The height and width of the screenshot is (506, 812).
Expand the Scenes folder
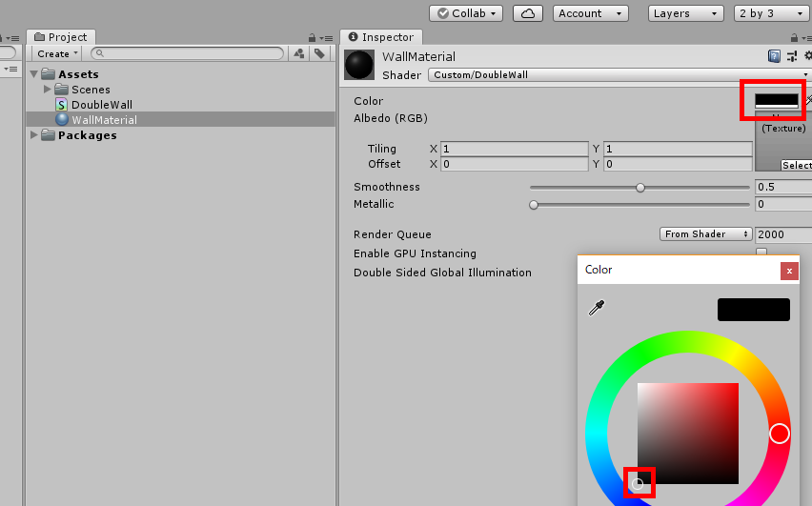(47, 89)
